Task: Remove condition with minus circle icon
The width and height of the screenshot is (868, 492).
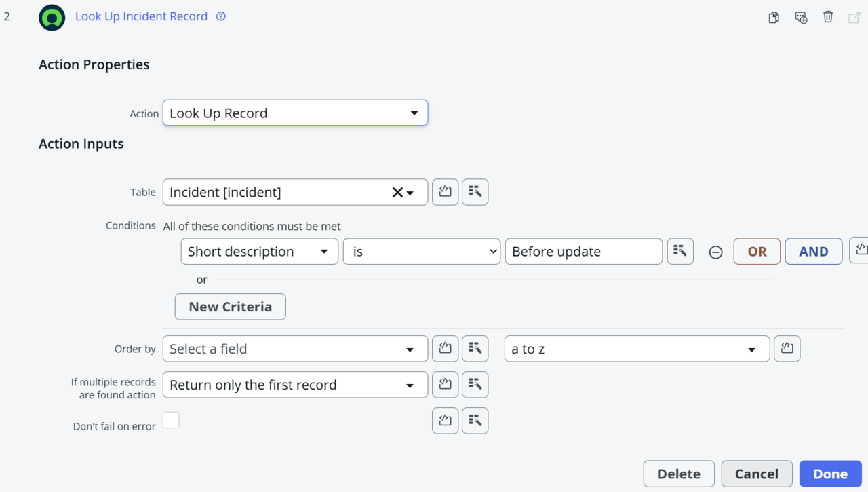Action: 715,252
